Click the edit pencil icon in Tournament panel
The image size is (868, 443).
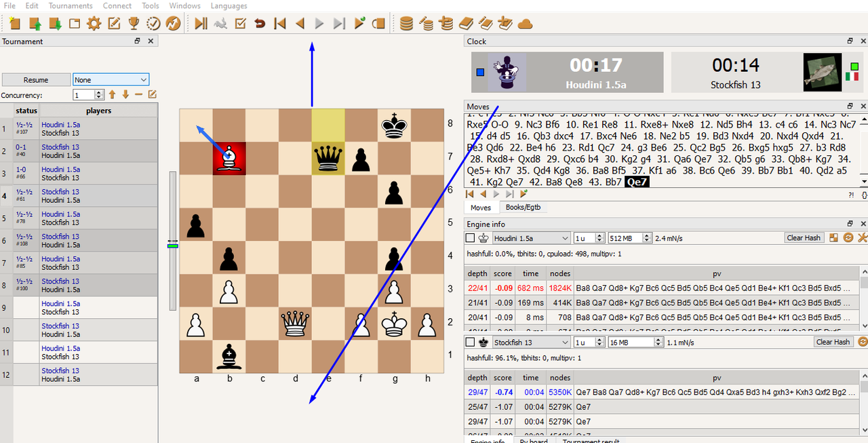[152, 95]
